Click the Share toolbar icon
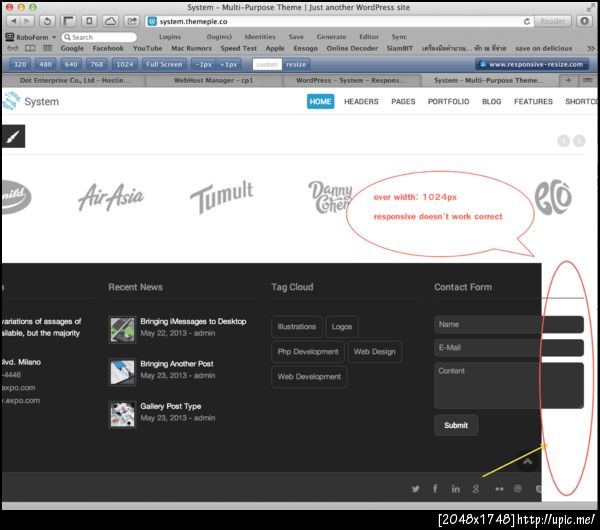Screen dimensions: 600x530 click(x=132, y=21)
